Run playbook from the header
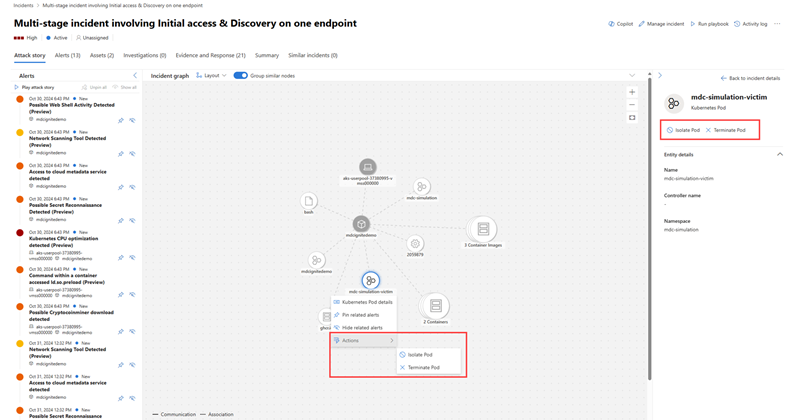This screenshot has height=420, width=800. click(x=709, y=24)
